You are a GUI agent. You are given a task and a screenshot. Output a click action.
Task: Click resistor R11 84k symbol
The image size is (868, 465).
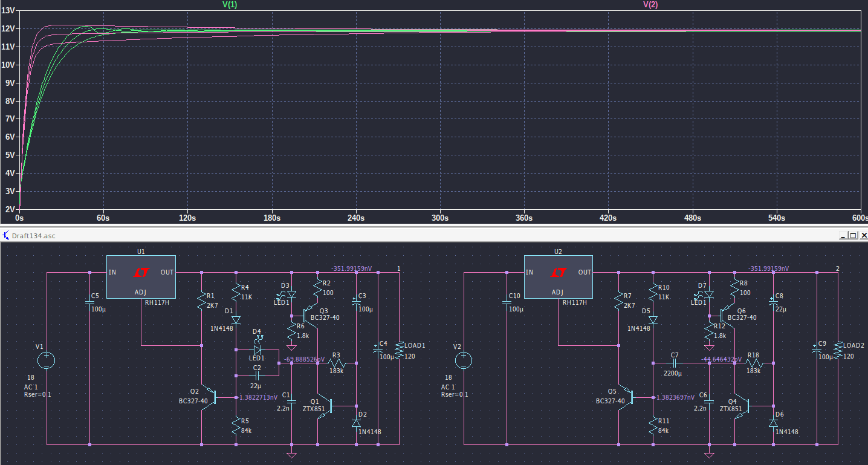(653, 427)
